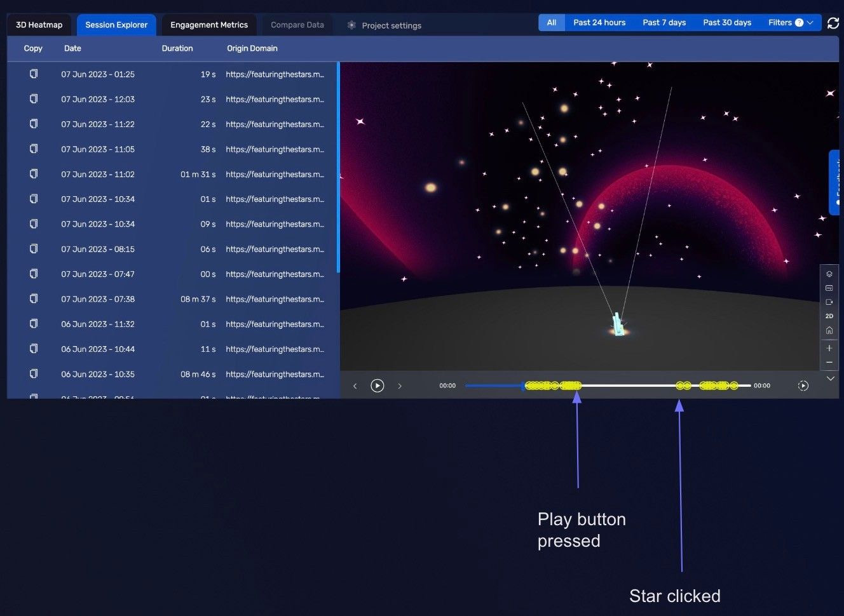
Task: Copy the first session using its copy icon
Action: click(33, 74)
